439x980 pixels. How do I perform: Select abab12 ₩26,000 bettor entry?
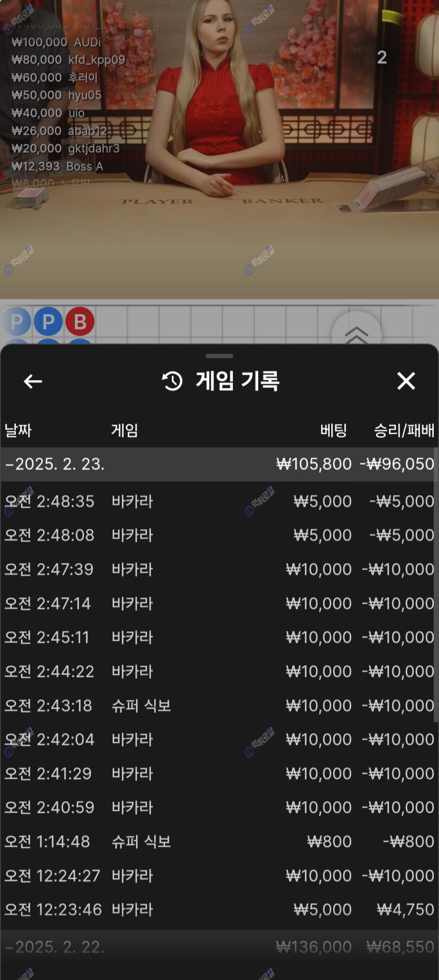(59, 131)
